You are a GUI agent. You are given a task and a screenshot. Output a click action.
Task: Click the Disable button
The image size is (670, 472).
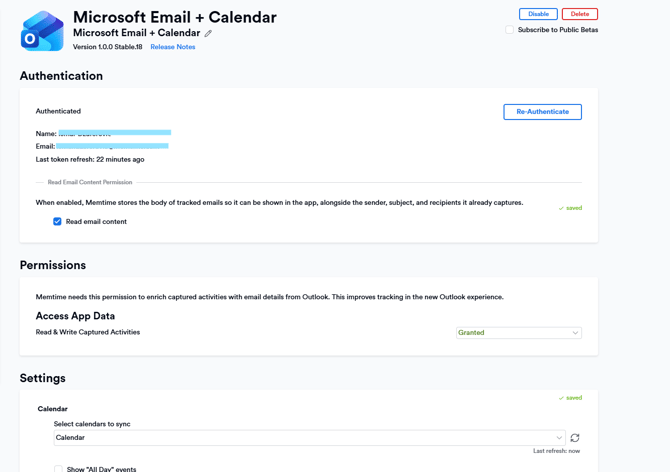pos(538,14)
